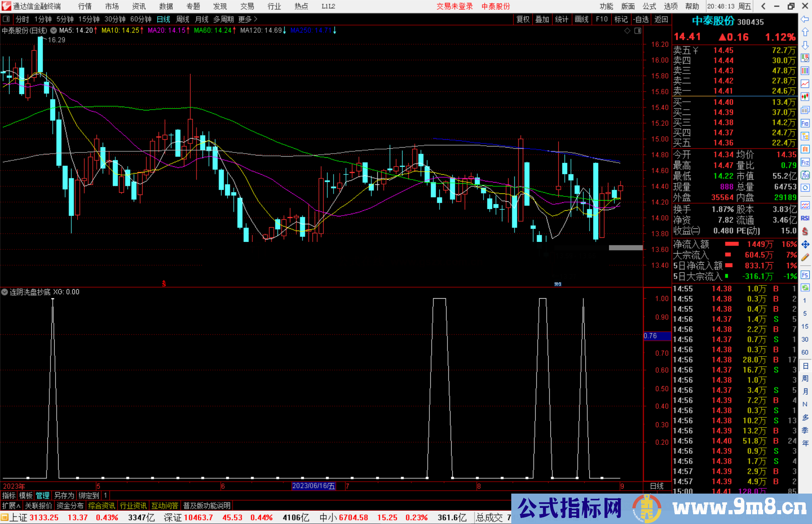812x524 pixels.
Task: Select the pencil drawing tool icon
Action: coord(805,257)
